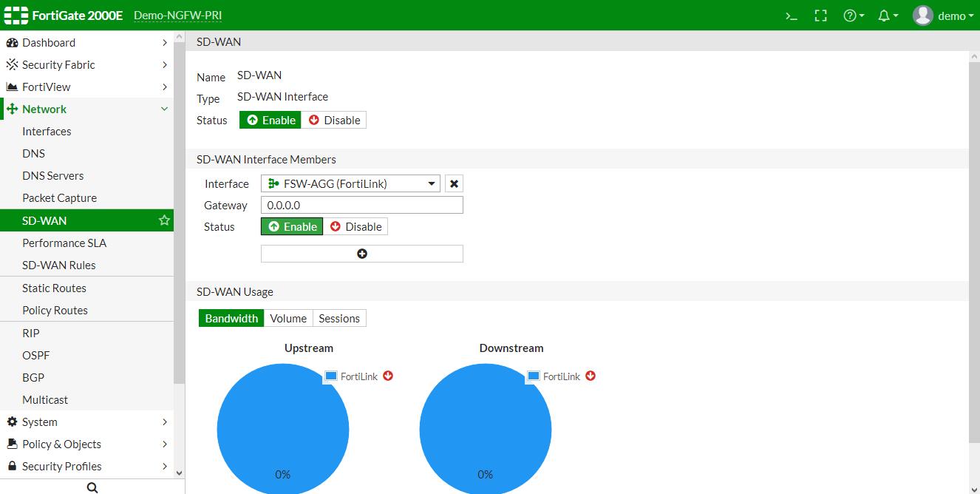Click the demo user avatar icon
This screenshot has width=980, height=494.
(923, 16)
